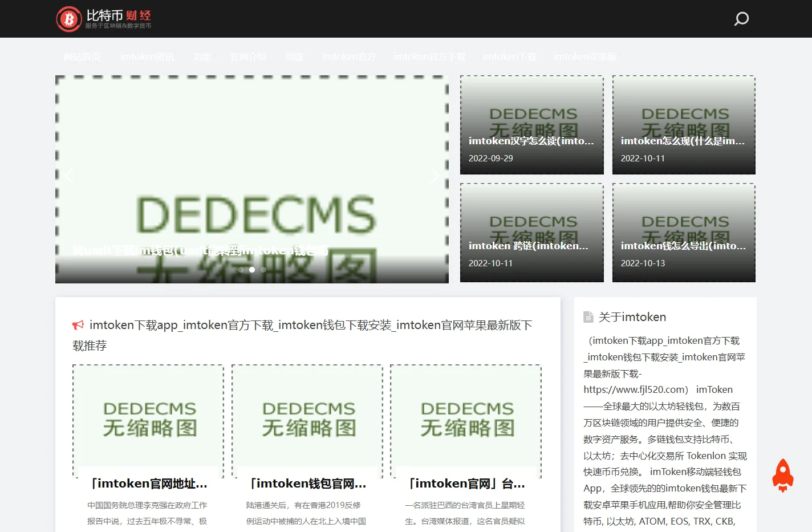The height and width of the screenshot is (532, 812).
Task: Click excerpt starting 陆港通关后
Action: click(x=306, y=513)
